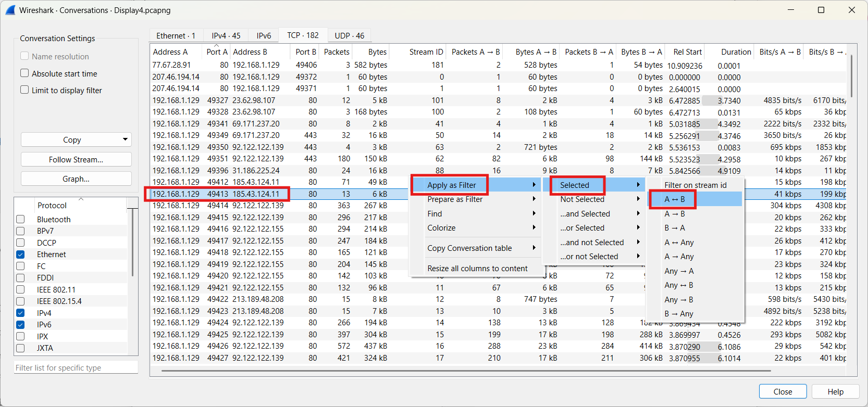Select the row with Port A 49427

coord(498,358)
